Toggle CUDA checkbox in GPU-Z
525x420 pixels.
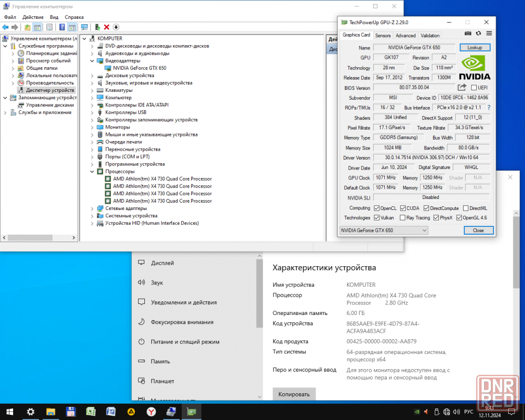[x=403, y=208]
